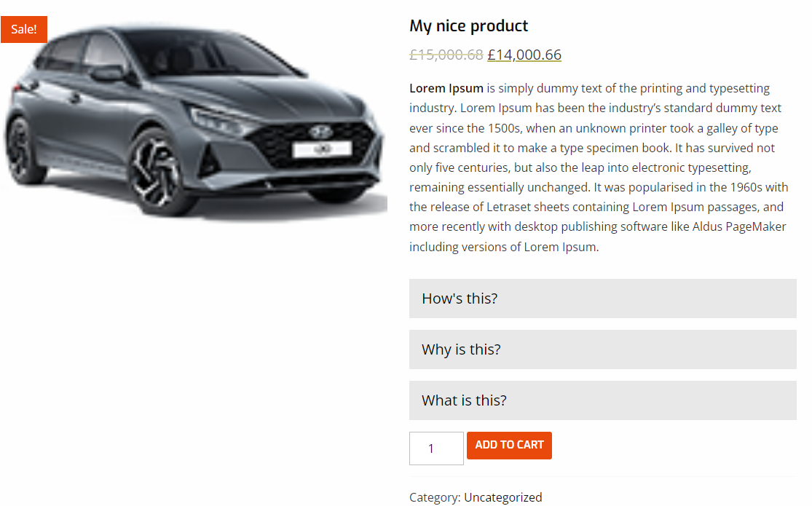Viewport: 812px width, 506px height.
Task: Expand the "Why is this?" section
Action: pos(602,349)
